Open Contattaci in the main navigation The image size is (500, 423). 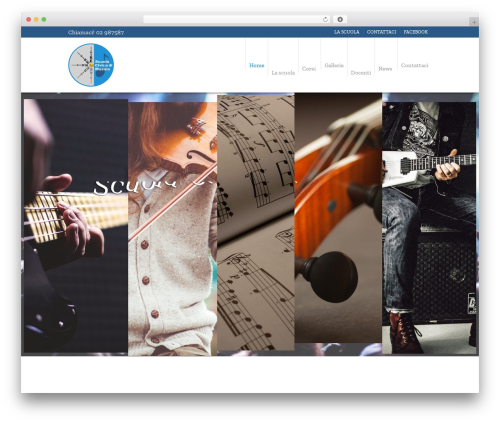point(414,65)
